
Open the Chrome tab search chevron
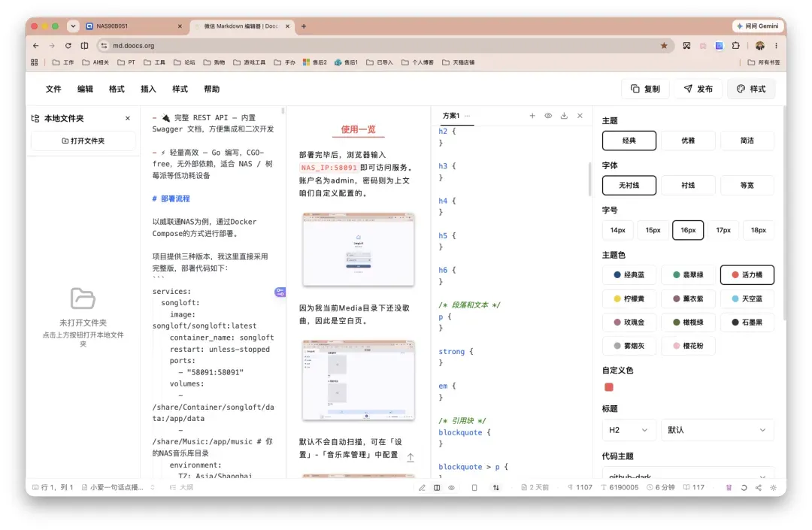coord(73,26)
